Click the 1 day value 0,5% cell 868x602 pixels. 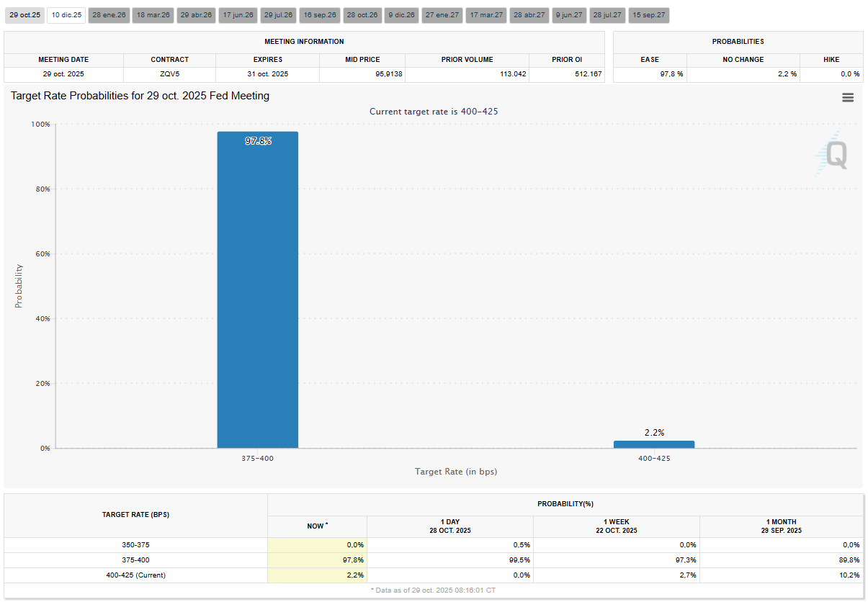450,545
